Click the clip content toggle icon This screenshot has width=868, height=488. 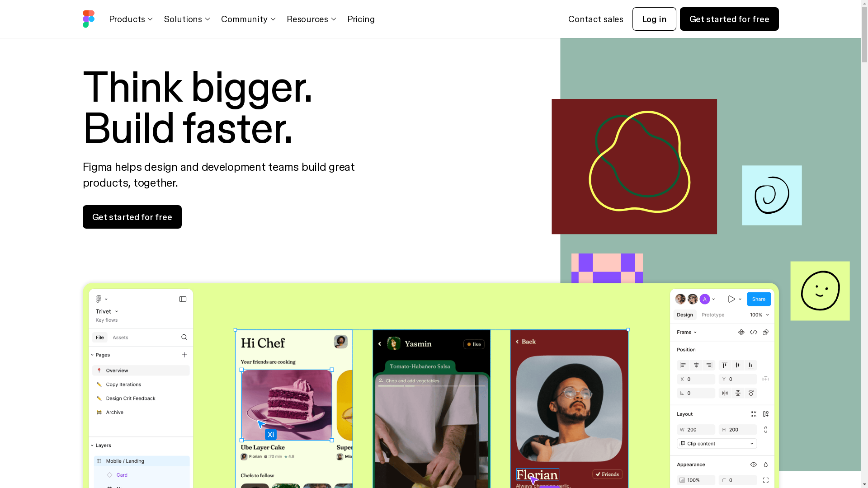click(x=683, y=443)
